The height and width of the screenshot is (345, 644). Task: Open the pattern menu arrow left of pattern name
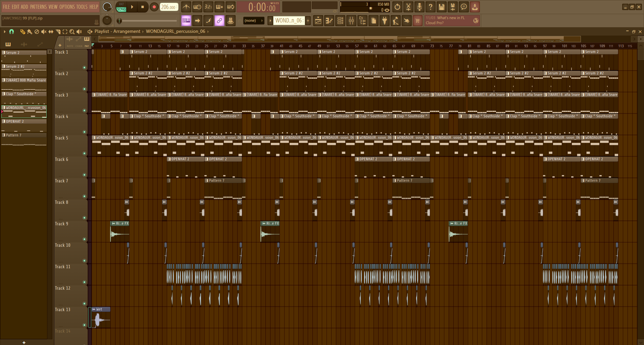(x=270, y=21)
